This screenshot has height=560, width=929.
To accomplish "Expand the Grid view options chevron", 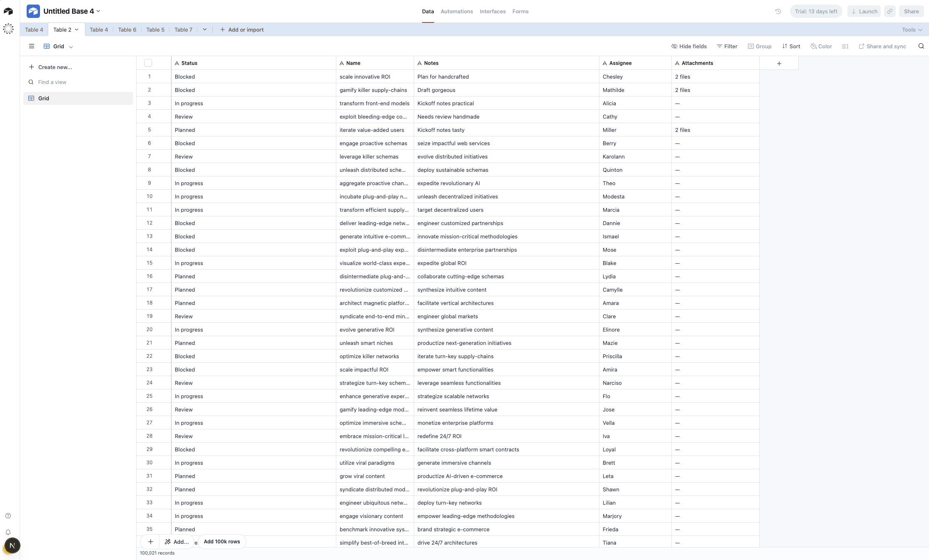I will (71, 47).
